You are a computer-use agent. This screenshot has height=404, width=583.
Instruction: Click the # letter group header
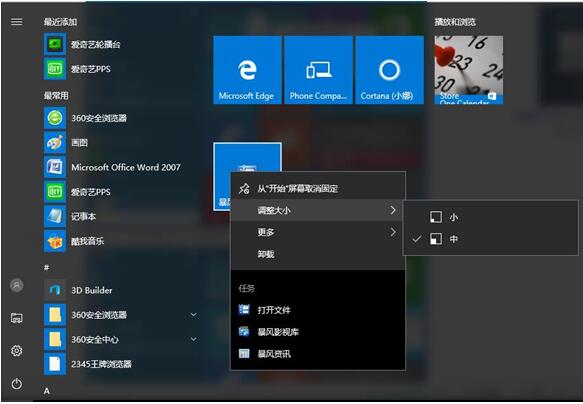pyautogui.click(x=46, y=267)
